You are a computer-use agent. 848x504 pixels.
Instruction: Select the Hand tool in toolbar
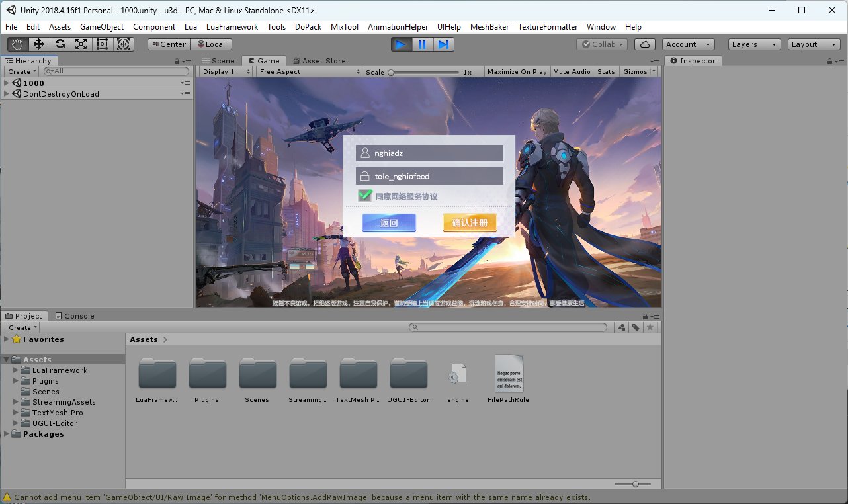[18, 44]
